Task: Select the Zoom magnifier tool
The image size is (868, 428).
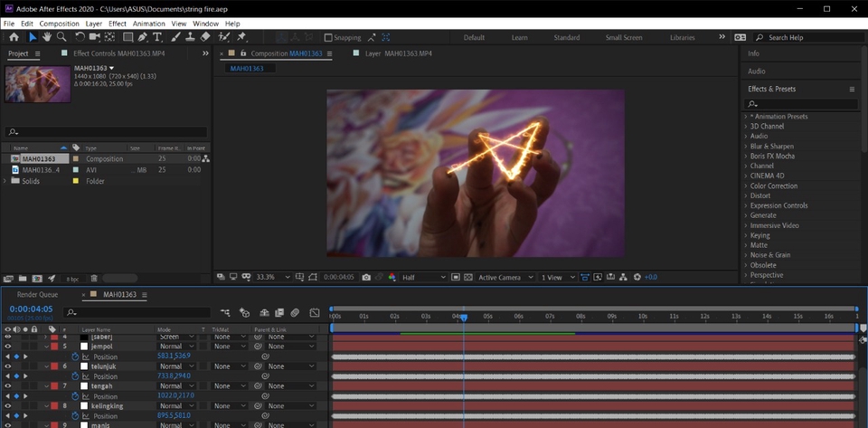Action: point(61,37)
